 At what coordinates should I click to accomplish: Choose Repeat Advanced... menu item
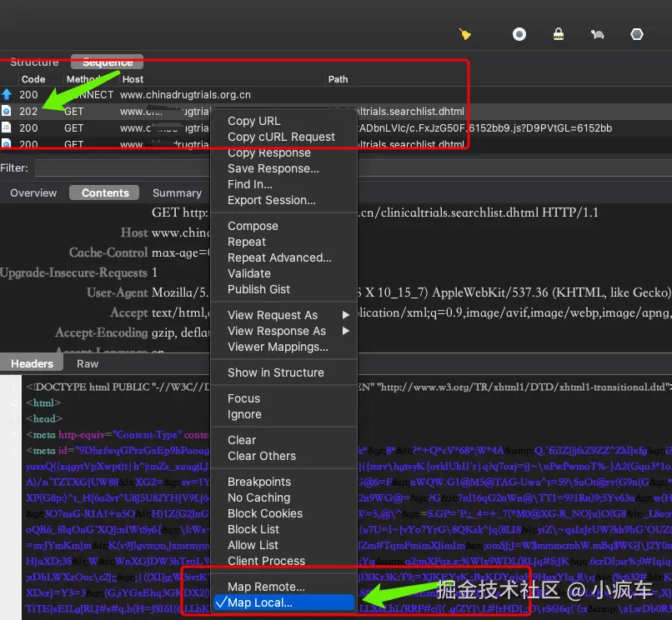pyautogui.click(x=283, y=257)
